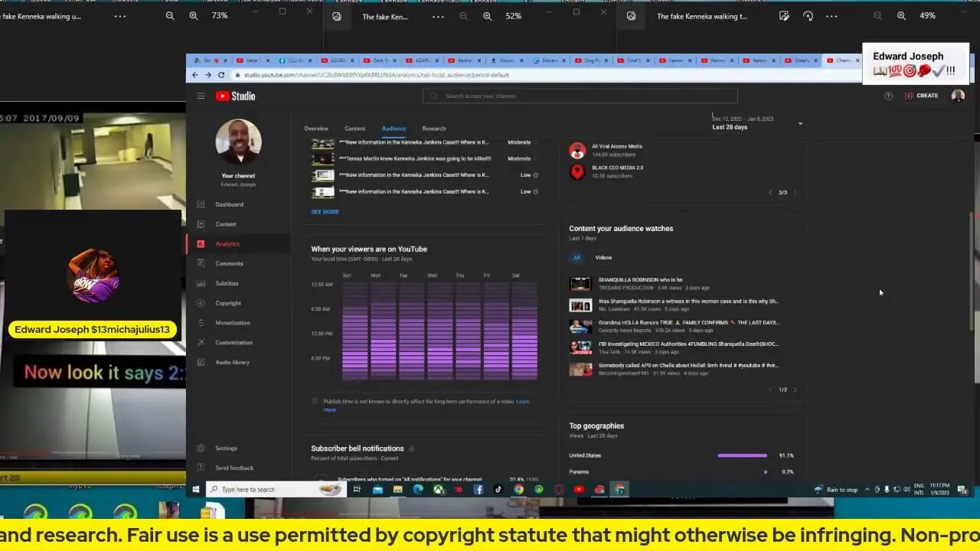
Task: Open the SHANQUILLA ROBINSON who is he video
Action: click(640, 280)
